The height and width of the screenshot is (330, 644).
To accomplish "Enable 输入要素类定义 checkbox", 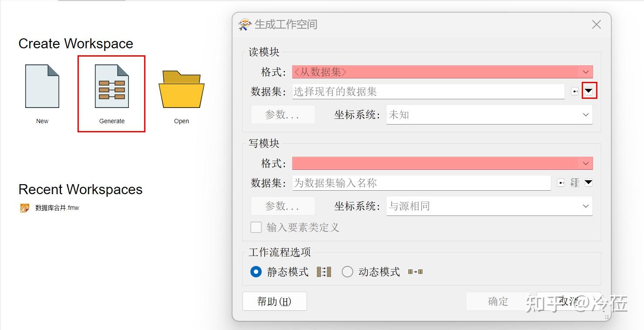I will 256,227.
